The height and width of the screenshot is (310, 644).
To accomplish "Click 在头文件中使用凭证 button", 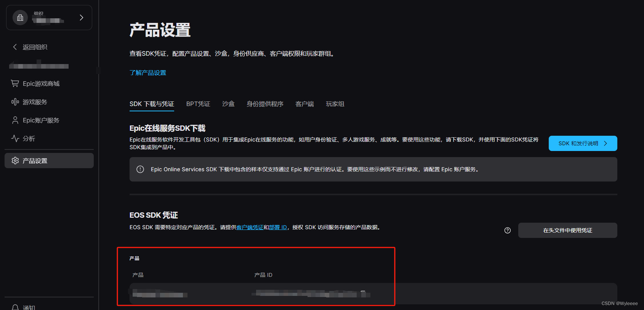I will point(567,230).
